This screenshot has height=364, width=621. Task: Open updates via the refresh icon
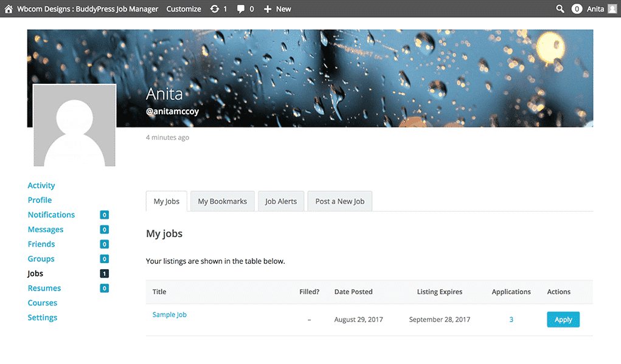[215, 9]
